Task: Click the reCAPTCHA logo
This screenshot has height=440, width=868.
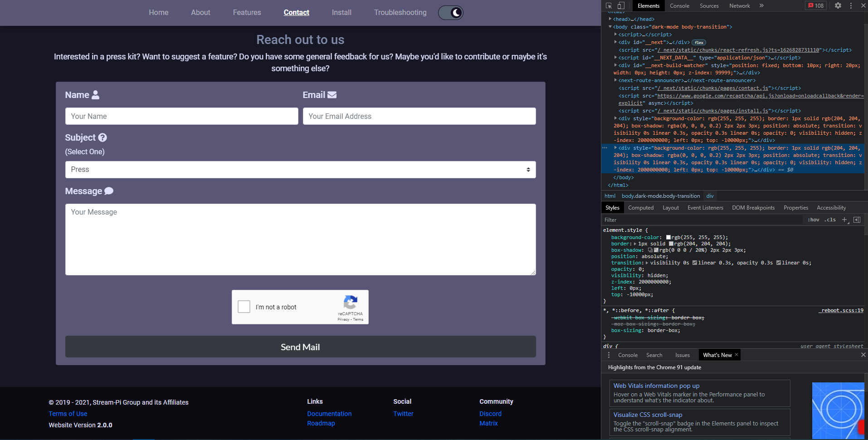Action: pyautogui.click(x=351, y=303)
